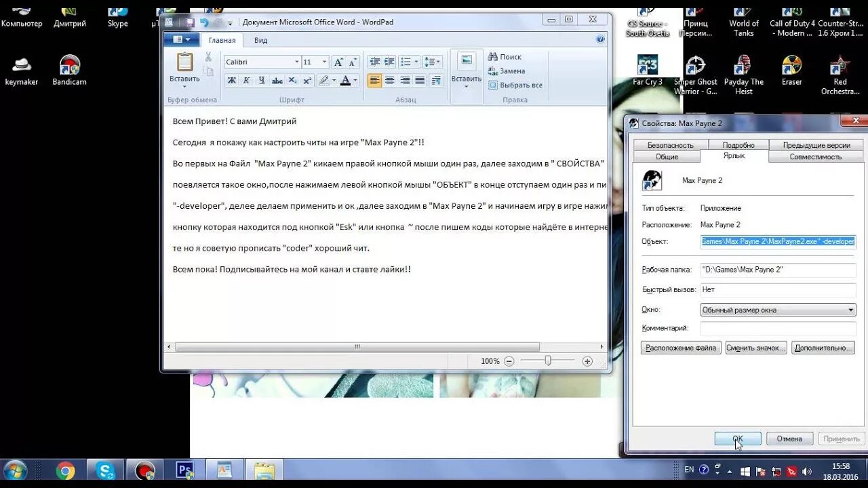
Task: Shrink font size with the smaller A icon
Action: tap(353, 62)
